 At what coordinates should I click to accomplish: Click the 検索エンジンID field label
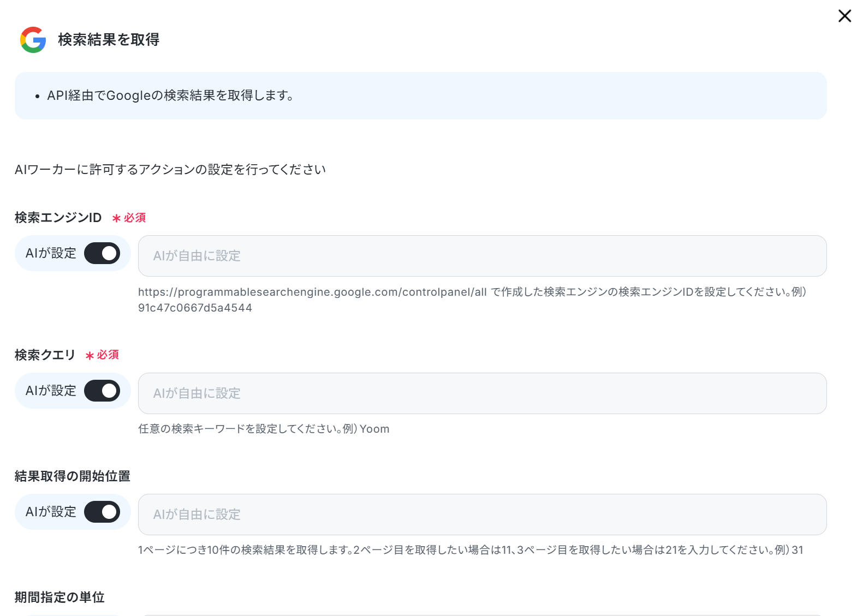[58, 218]
